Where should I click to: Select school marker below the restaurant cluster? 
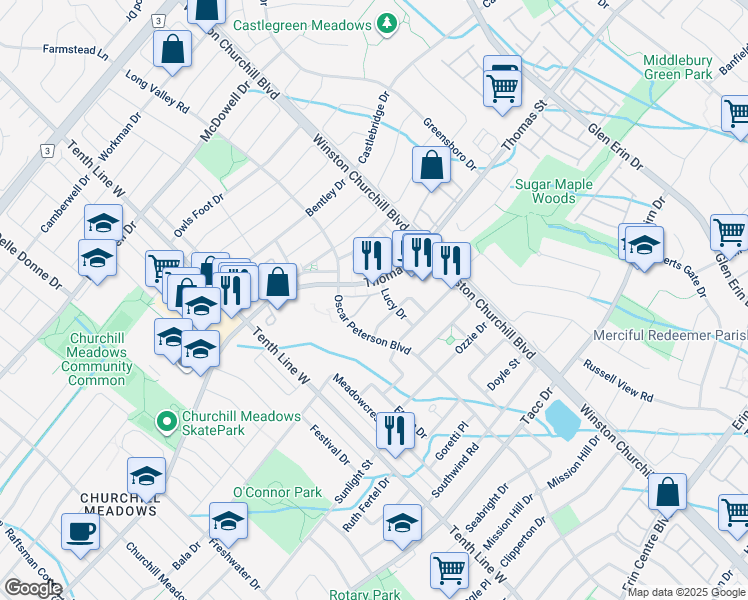(201, 309)
